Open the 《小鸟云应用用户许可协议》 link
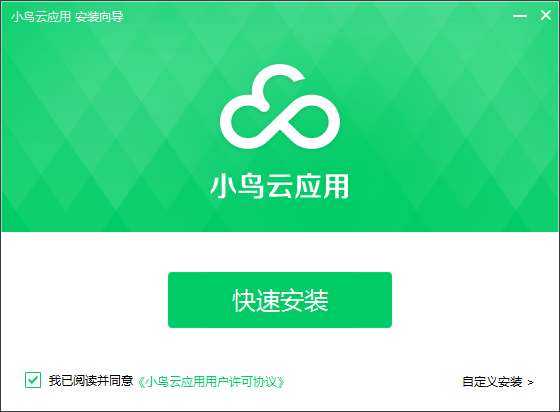This screenshot has height=412, width=560. click(x=211, y=382)
